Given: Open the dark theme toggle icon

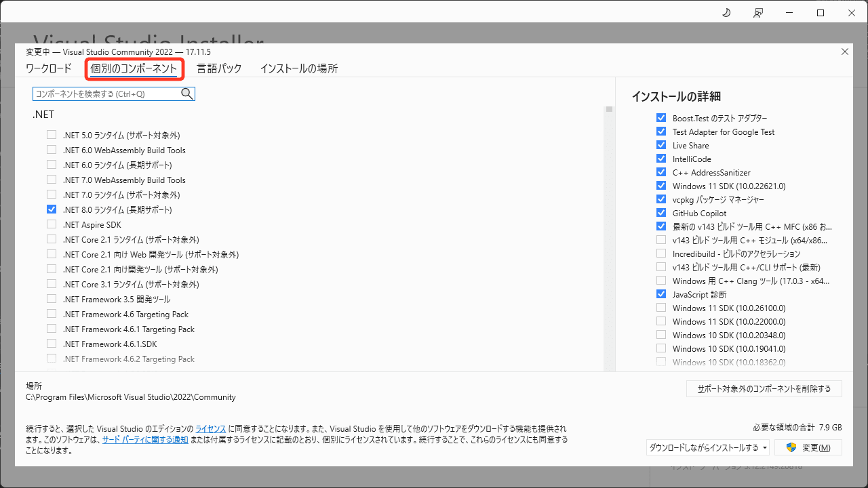Looking at the screenshot, I should (x=726, y=12).
